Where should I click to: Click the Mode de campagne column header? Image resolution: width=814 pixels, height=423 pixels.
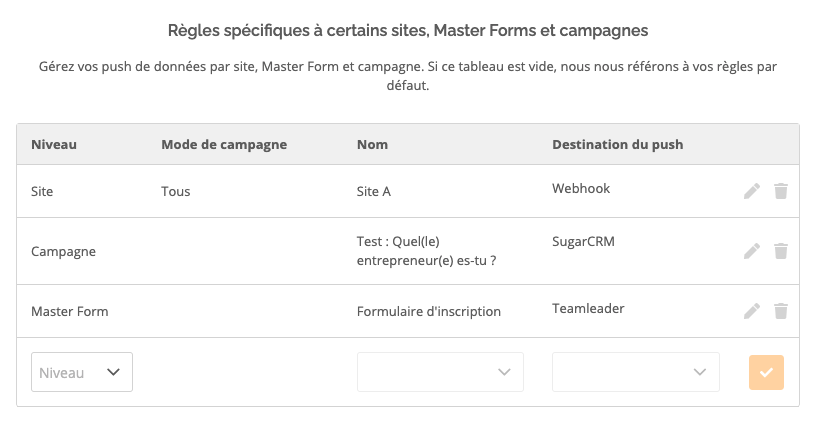(224, 144)
